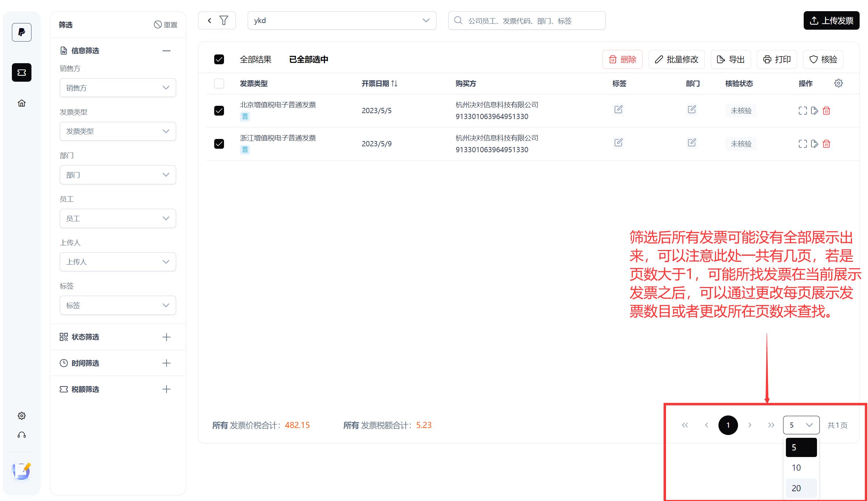Export the 北京 invoice via row icon

click(x=815, y=111)
